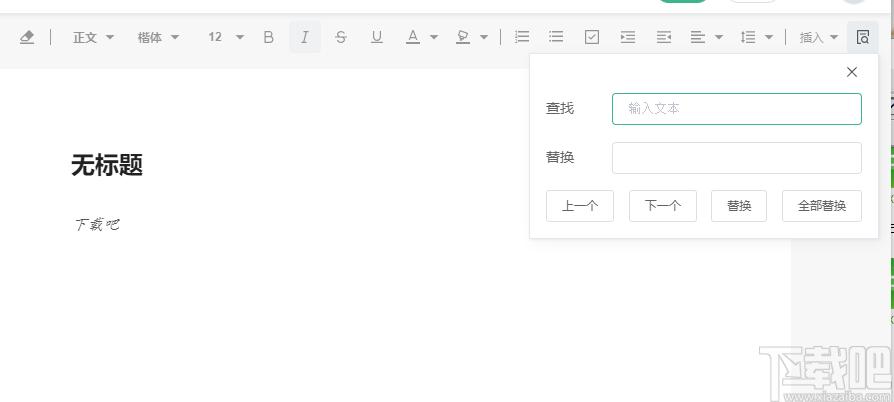Toggle strikethrough formatting

pyautogui.click(x=340, y=37)
